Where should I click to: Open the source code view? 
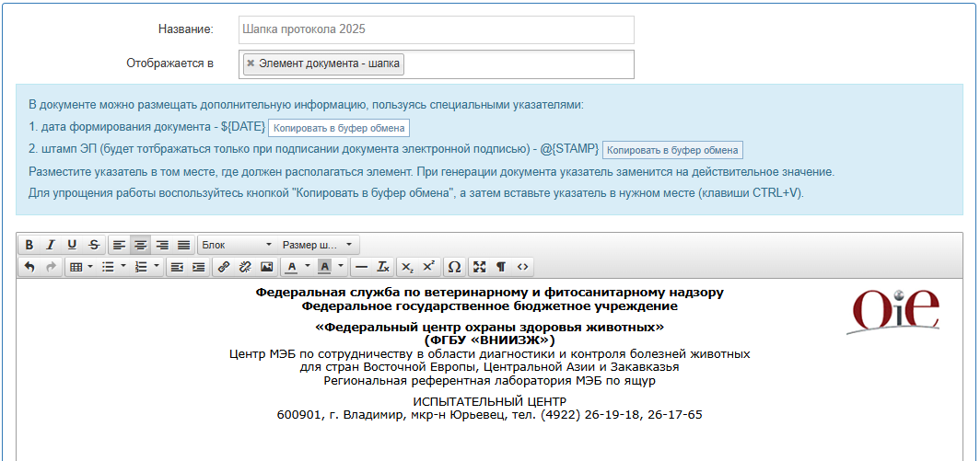[x=522, y=267]
